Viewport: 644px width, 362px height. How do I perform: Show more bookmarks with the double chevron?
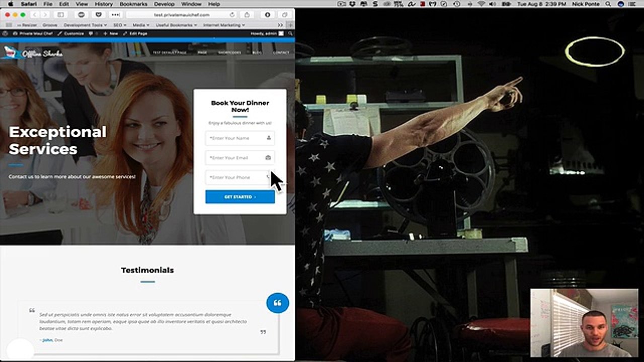280,25
